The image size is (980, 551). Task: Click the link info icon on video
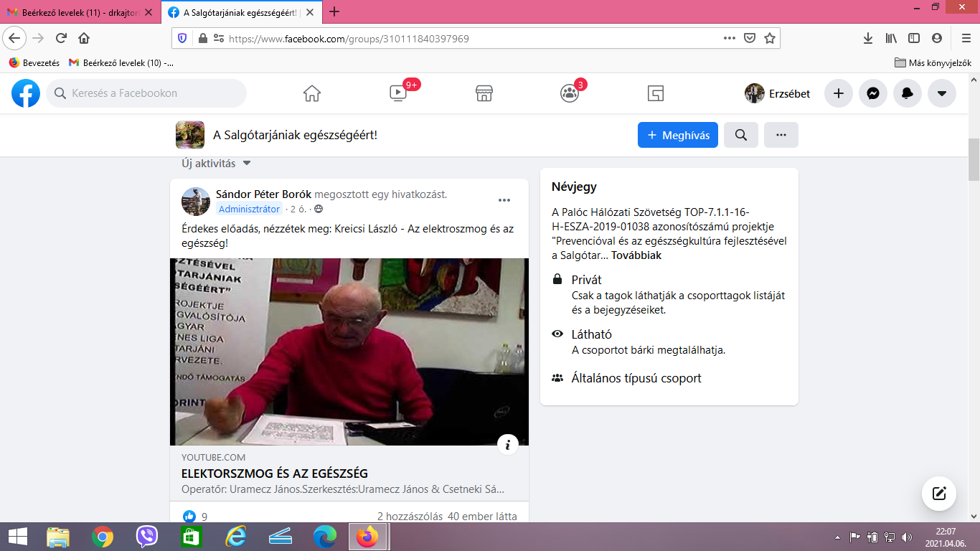pos(508,445)
